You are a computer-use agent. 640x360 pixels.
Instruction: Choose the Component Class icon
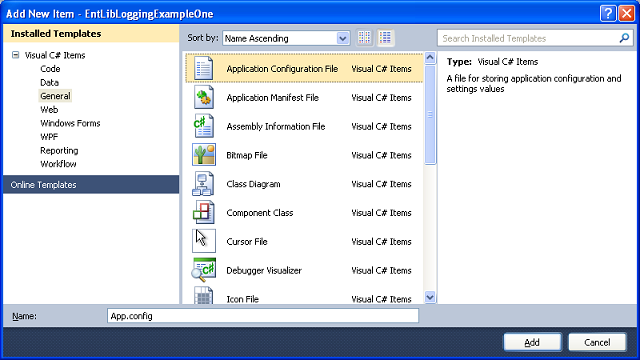tap(203, 212)
